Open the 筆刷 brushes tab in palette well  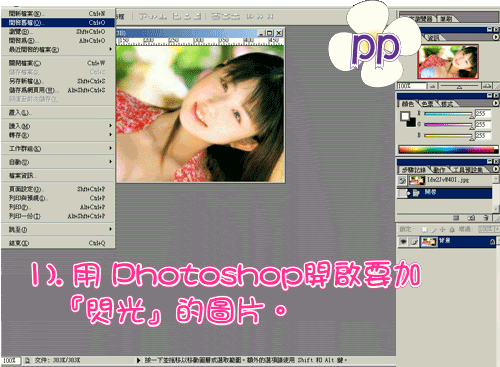[446, 19]
